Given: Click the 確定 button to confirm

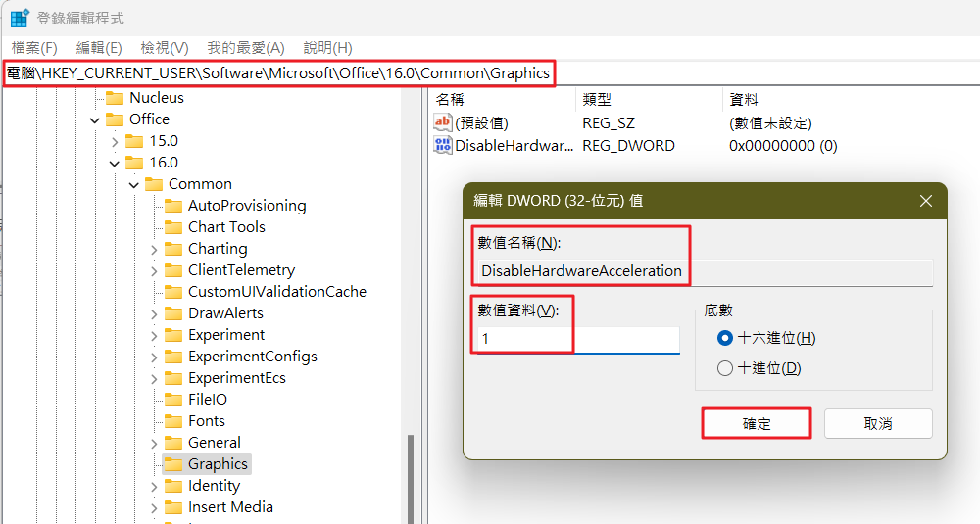Looking at the screenshot, I should click(757, 423).
